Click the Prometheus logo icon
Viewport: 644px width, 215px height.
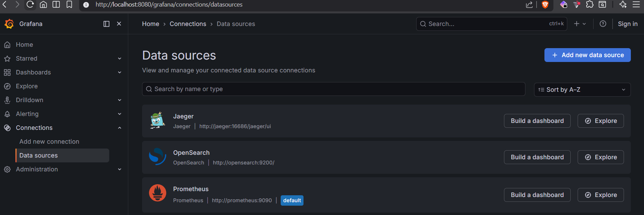tap(158, 193)
